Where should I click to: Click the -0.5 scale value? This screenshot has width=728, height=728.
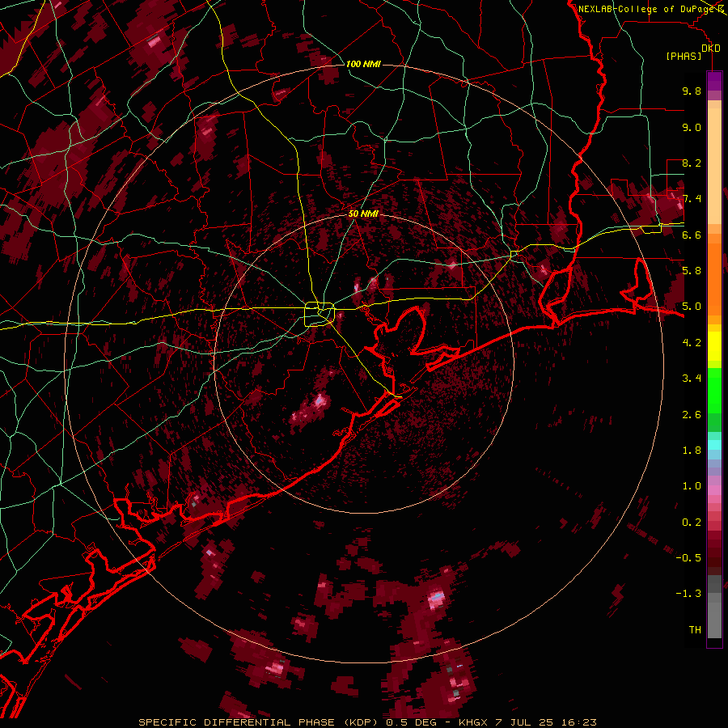688,558
